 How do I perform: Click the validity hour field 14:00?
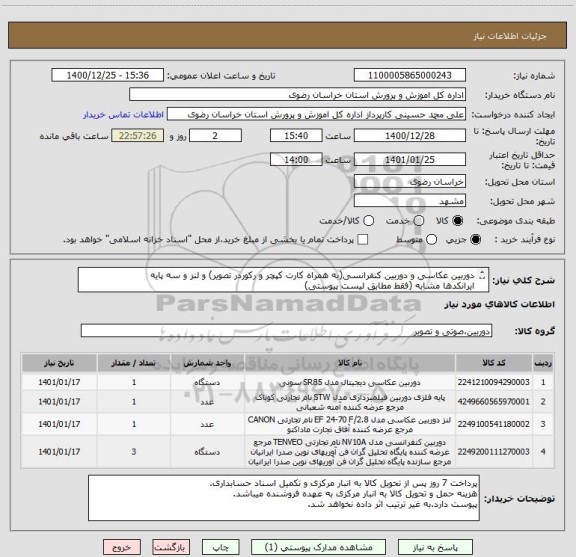(296, 159)
